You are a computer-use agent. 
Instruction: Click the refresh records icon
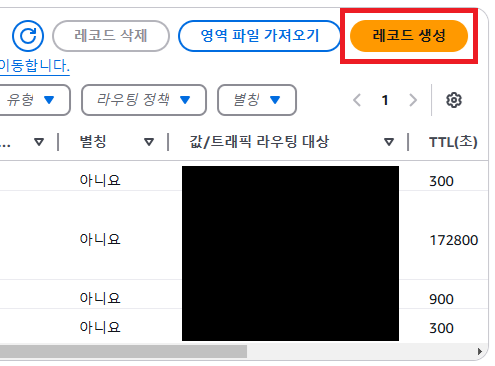pos(28,36)
